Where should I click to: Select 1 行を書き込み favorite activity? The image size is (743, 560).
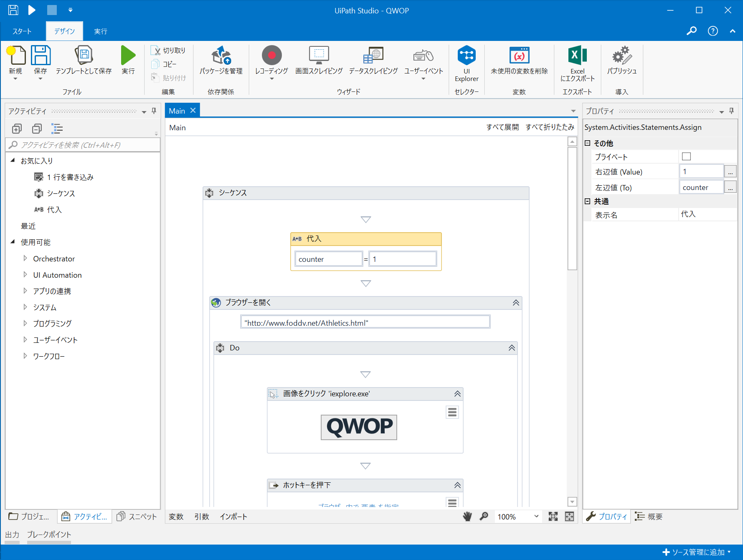click(63, 177)
